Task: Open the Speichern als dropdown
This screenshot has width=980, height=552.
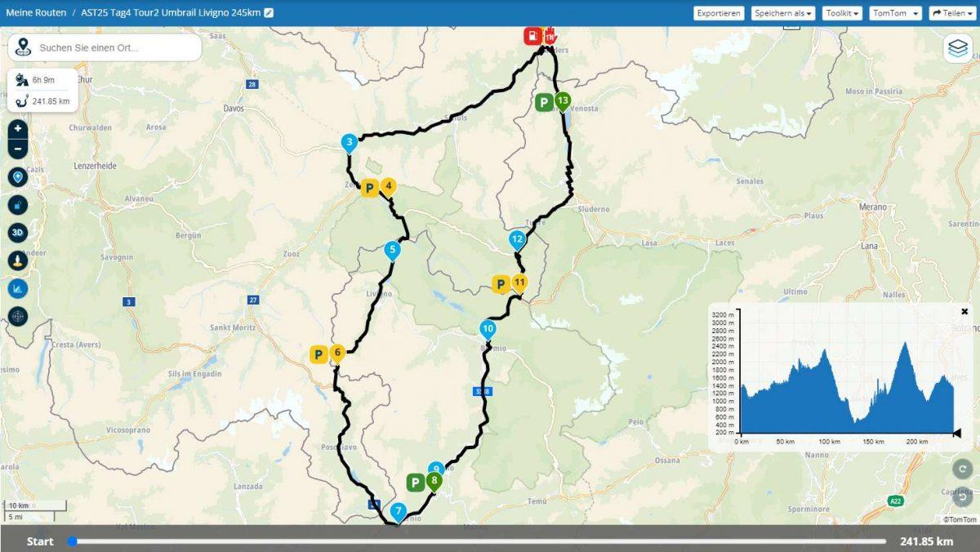Action: [783, 13]
